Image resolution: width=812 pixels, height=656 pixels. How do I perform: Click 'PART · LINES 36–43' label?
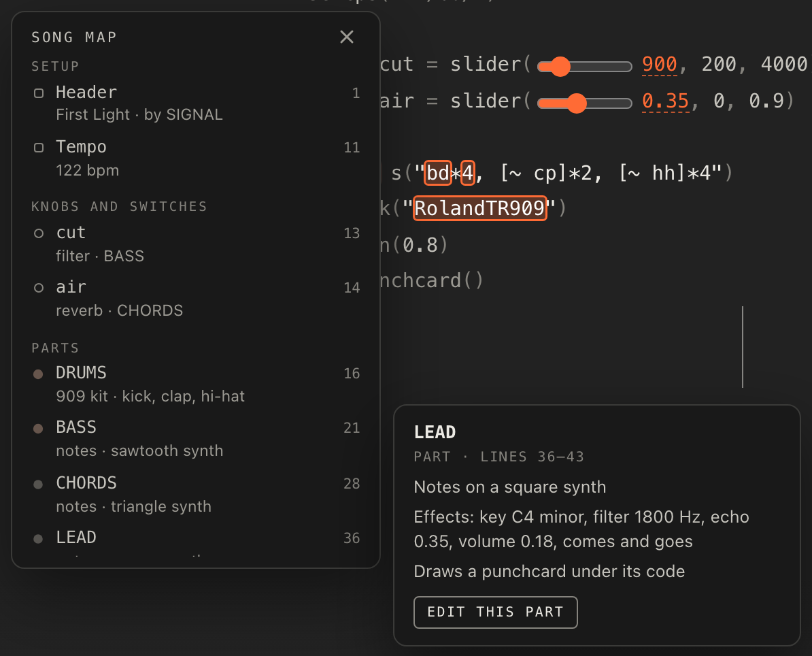(x=498, y=457)
